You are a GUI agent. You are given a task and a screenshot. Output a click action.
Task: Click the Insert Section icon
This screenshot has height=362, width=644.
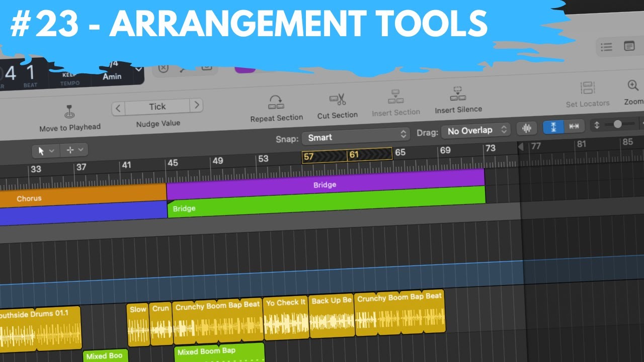tap(395, 97)
